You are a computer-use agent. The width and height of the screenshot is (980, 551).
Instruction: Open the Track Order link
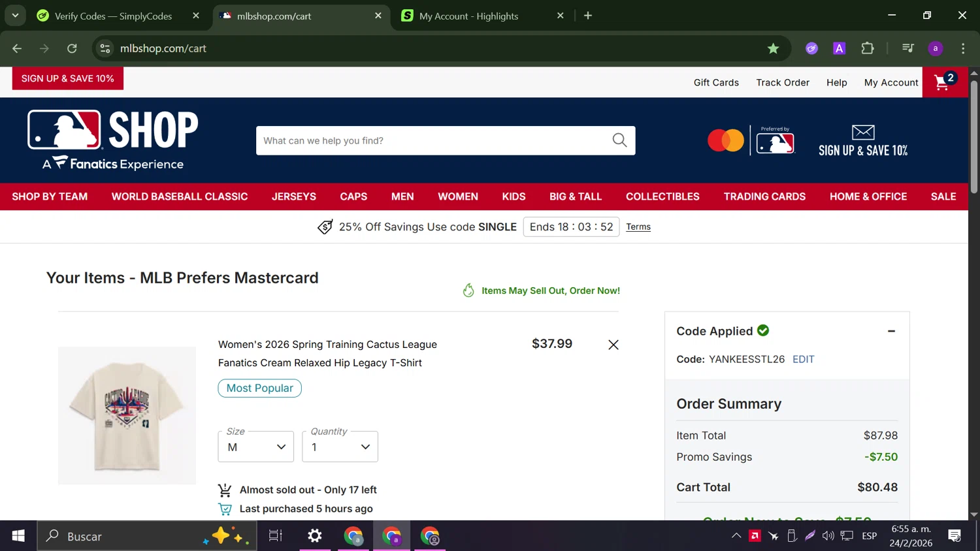(x=783, y=82)
